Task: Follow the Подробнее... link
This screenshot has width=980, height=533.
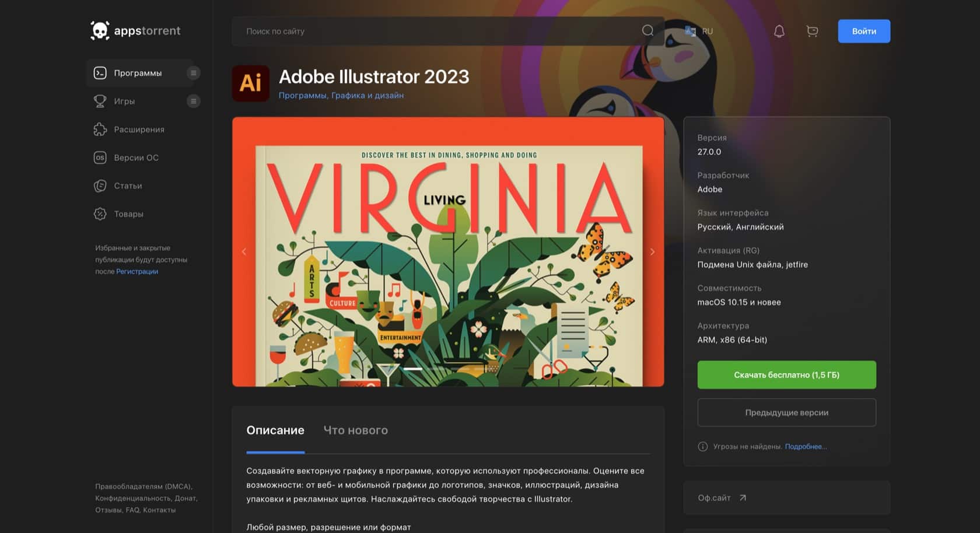Action: pos(806,446)
